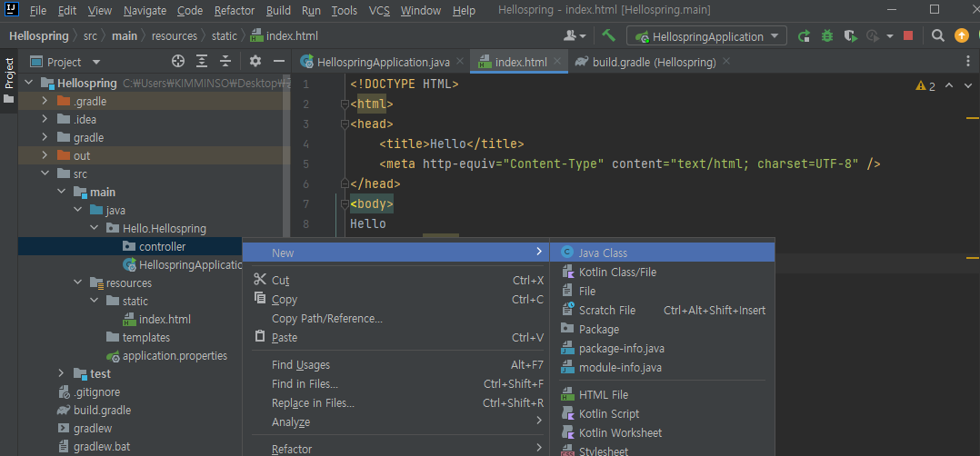Select Package in New submenu
The image size is (980, 456).
(662, 329)
